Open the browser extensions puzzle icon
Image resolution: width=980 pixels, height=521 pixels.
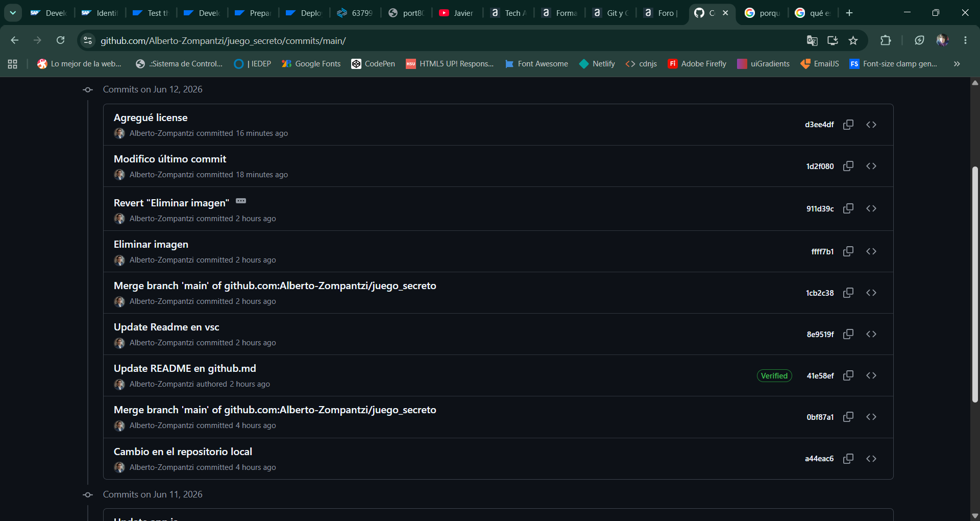tap(886, 40)
